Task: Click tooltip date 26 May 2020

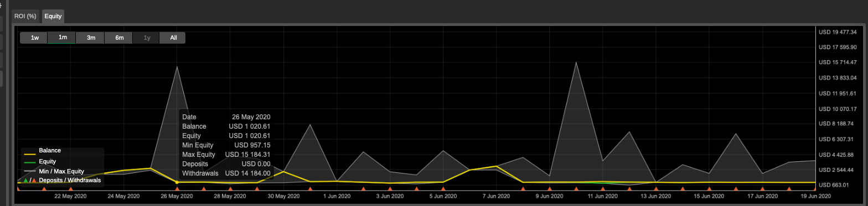Action: click(x=251, y=117)
